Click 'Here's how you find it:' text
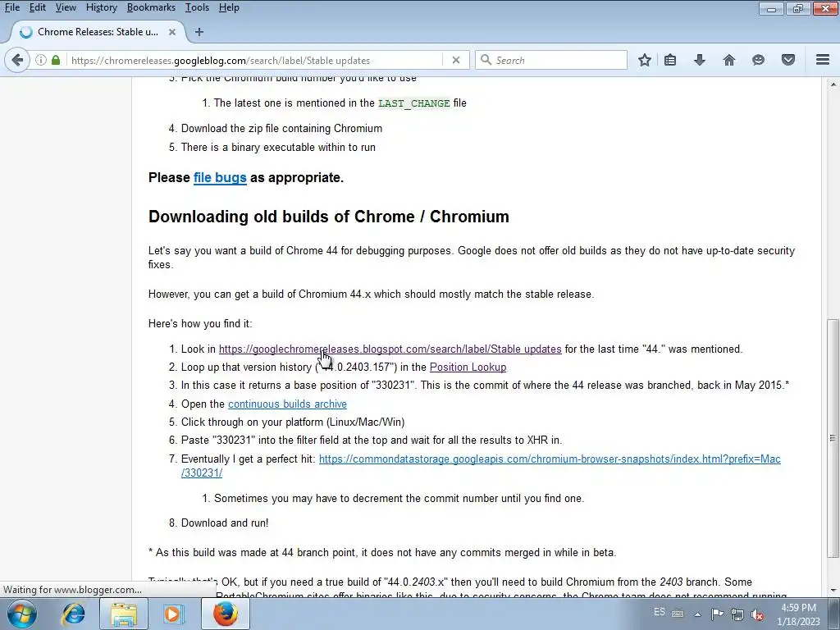Viewport: 840px width, 630px height. [200, 323]
